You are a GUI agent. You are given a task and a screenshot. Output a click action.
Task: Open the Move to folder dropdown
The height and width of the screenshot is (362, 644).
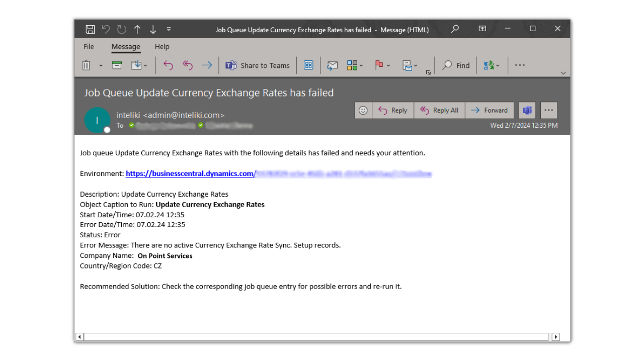click(x=139, y=65)
